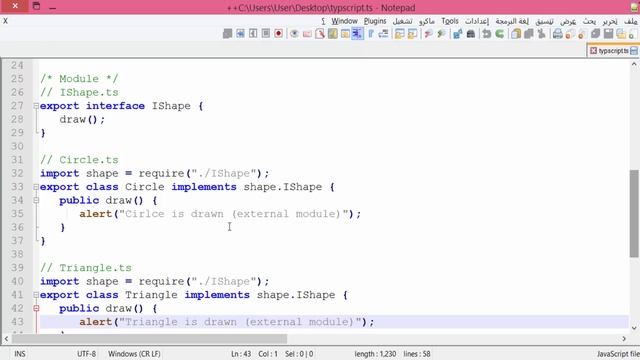
Task: Click the Undo toolbar icon
Action: [487, 34]
